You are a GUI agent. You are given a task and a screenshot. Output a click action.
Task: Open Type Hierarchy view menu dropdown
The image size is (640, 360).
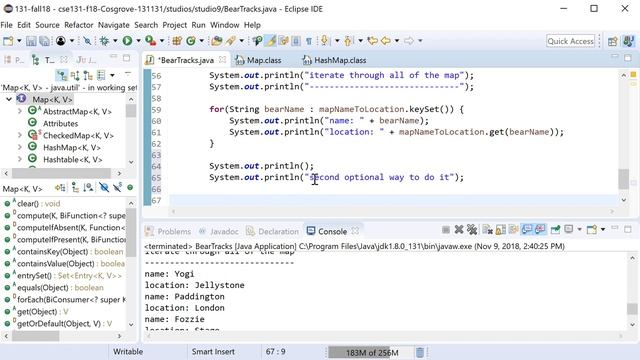[112, 75]
